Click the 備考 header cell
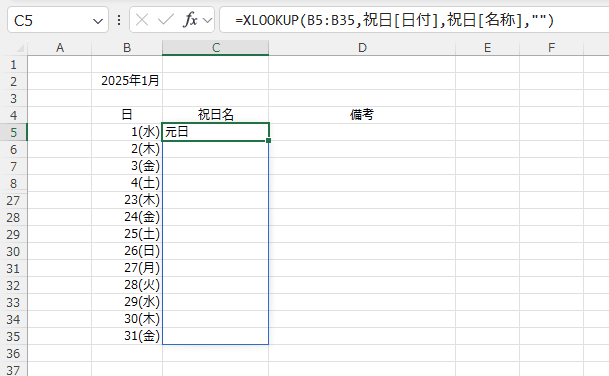Screen dimensions: 609x376 pyautogui.click(x=362, y=115)
